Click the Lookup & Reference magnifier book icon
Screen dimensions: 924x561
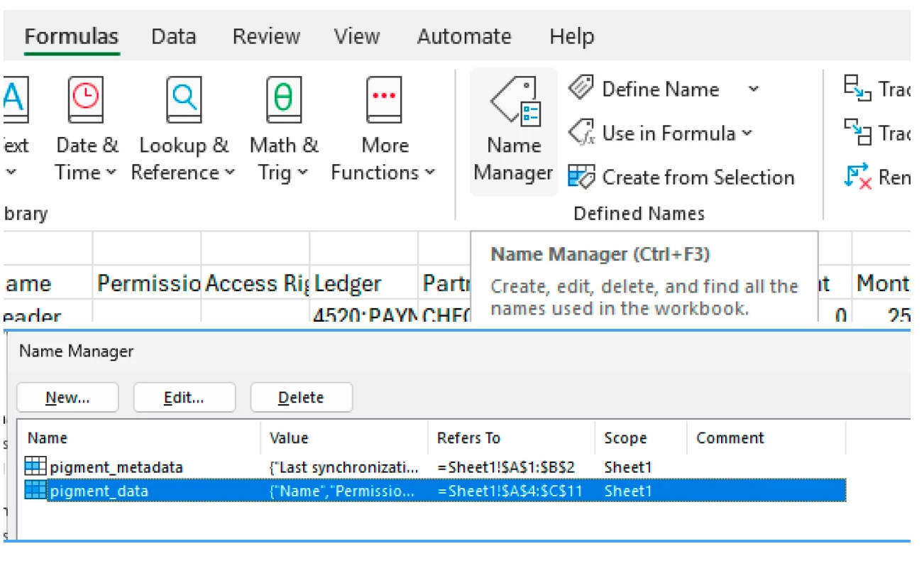point(184,101)
